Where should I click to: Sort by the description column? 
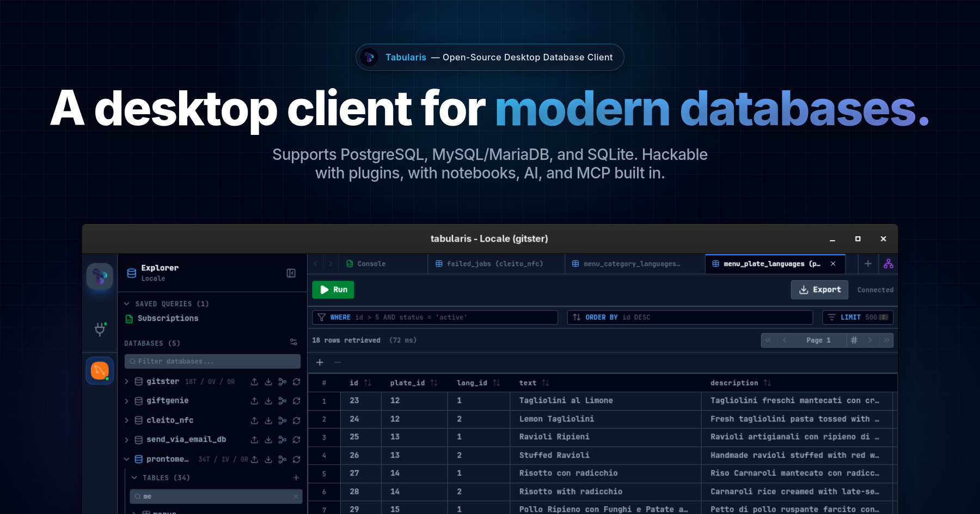tap(768, 383)
